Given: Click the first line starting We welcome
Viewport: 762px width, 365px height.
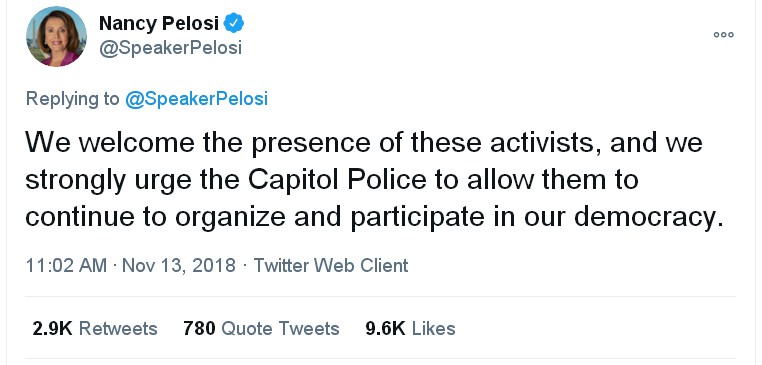Looking at the screenshot, I should point(364,143).
